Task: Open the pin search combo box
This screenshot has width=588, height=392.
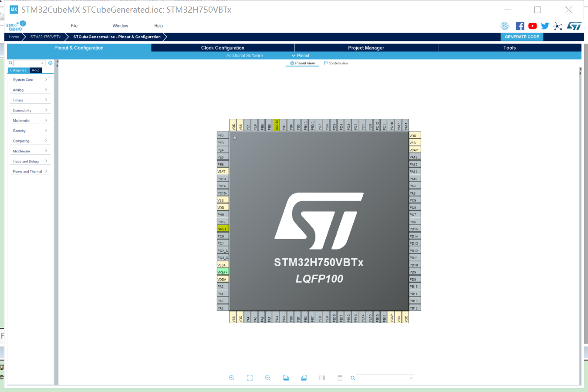Action: [x=385, y=378]
